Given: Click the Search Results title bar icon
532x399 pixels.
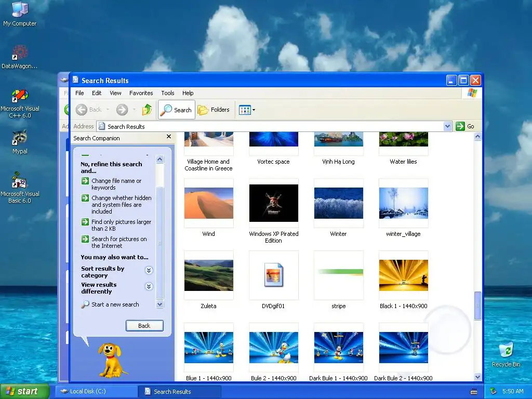Looking at the screenshot, I should pyautogui.click(x=75, y=80).
